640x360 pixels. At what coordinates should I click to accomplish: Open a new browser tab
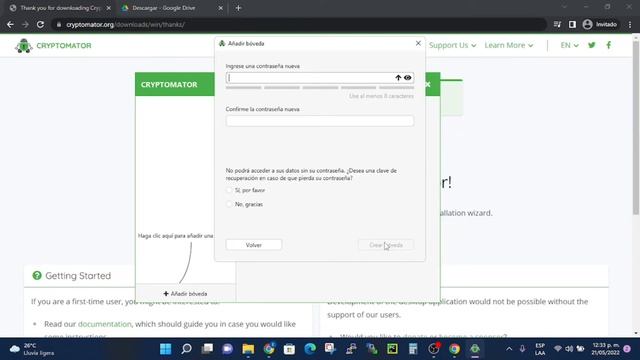[238, 8]
